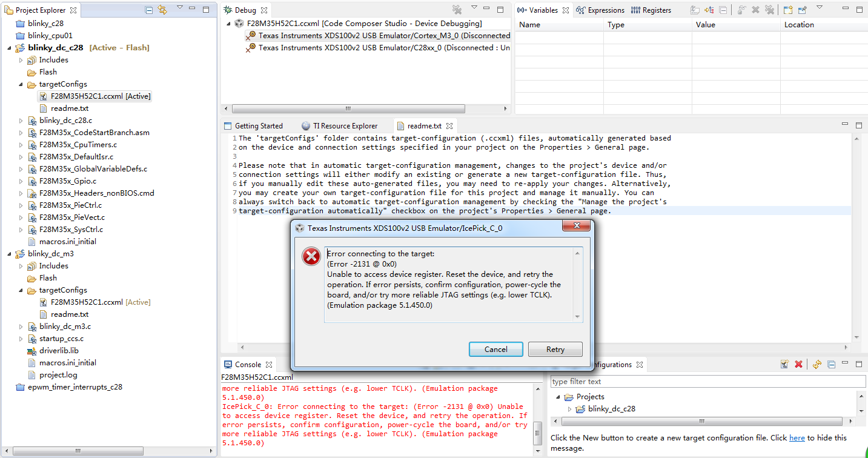Select the blinky_c28 project
868x458 pixels.
click(x=46, y=24)
